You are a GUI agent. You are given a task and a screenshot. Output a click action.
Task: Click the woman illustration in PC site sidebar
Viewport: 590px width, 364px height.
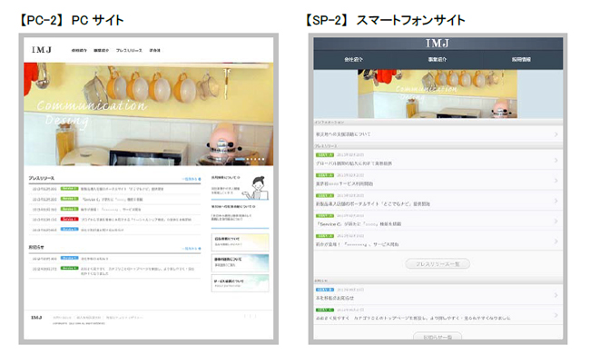(257, 189)
